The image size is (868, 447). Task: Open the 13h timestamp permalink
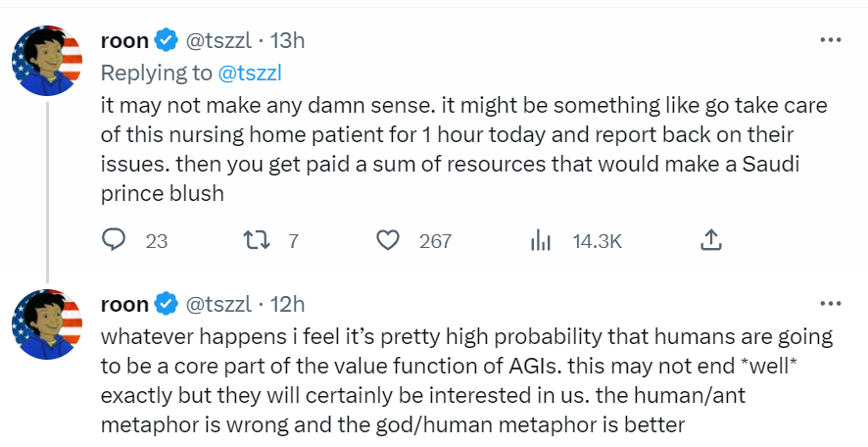click(x=287, y=40)
